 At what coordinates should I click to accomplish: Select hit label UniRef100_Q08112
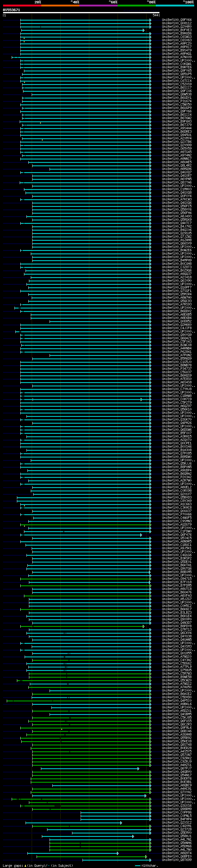[177, 23]
